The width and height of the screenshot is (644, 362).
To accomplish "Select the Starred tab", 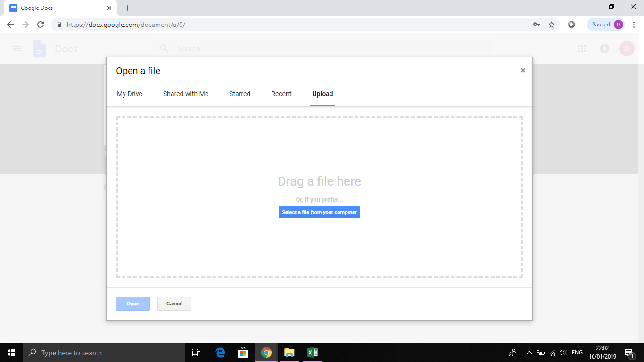I will point(239,94).
